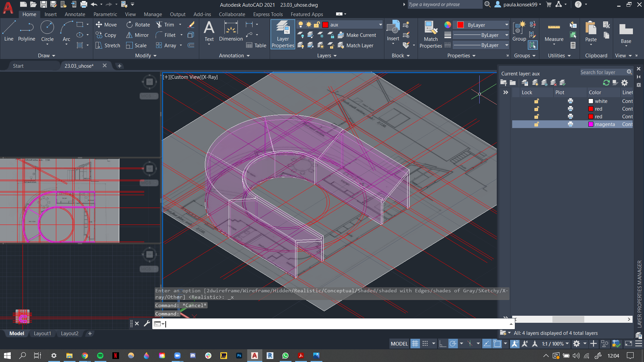644x362 pixels.
Task: Click Make Current layer button
Action: (357, 35)
